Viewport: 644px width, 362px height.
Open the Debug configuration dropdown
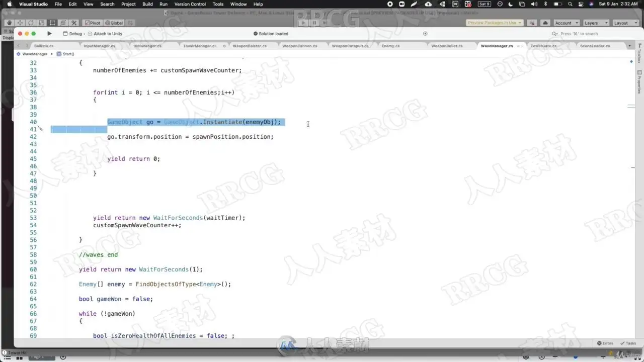click(x=72, y=34)
